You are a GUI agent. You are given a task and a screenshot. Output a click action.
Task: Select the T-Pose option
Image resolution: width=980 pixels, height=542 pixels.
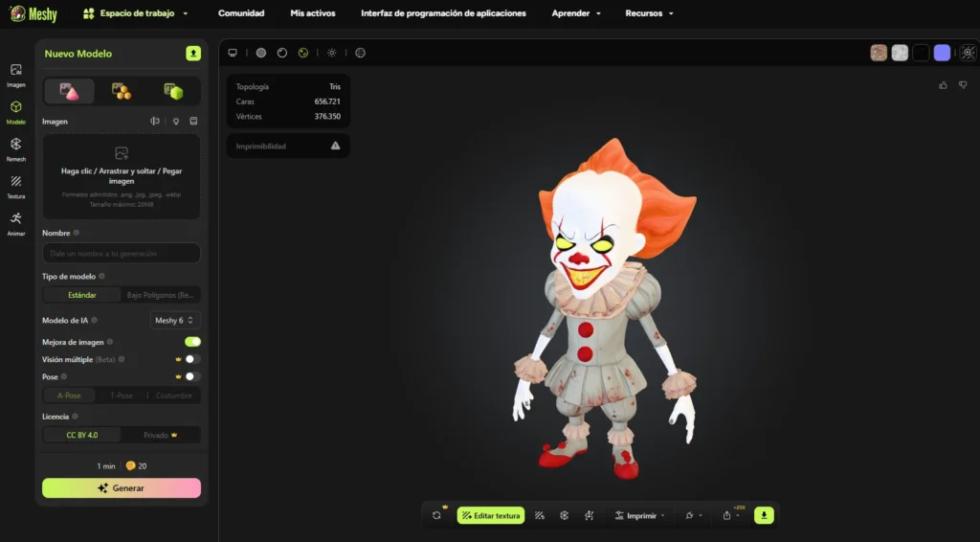[x=122, y=395]
